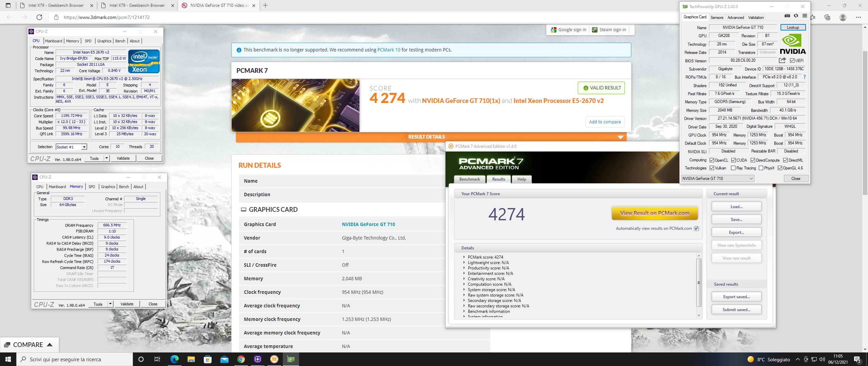The image size is (868, 366).
Task: Open Cortana from the taskbar
Action: click(x=141, y=359)
